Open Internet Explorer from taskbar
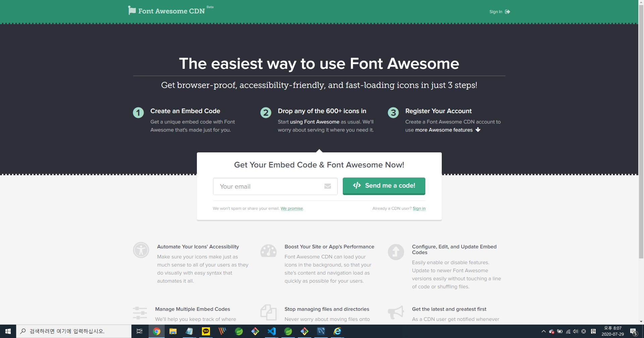Viewport: 644px width, 338px height. [x=337, y=331]
